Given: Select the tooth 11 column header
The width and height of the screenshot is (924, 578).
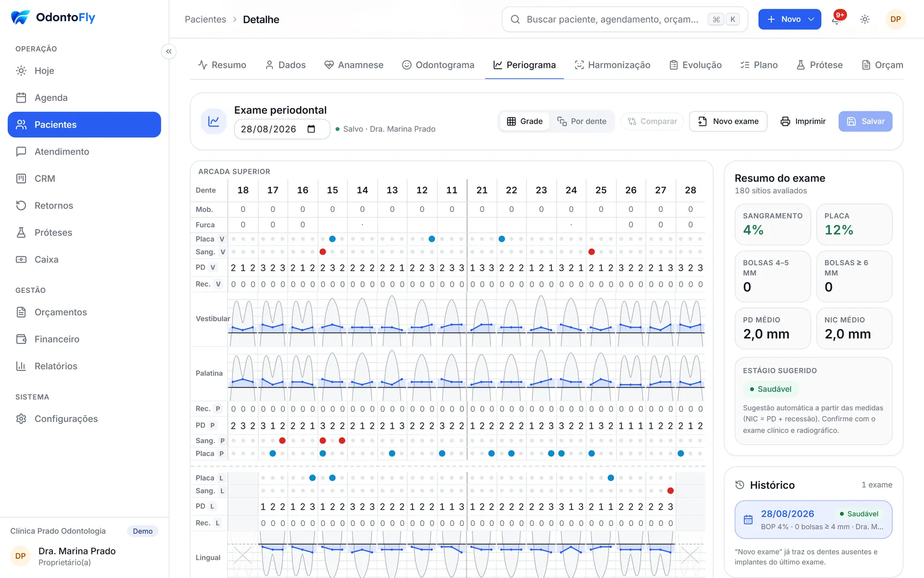Looking at the screenshot, I should pos(452,190).
